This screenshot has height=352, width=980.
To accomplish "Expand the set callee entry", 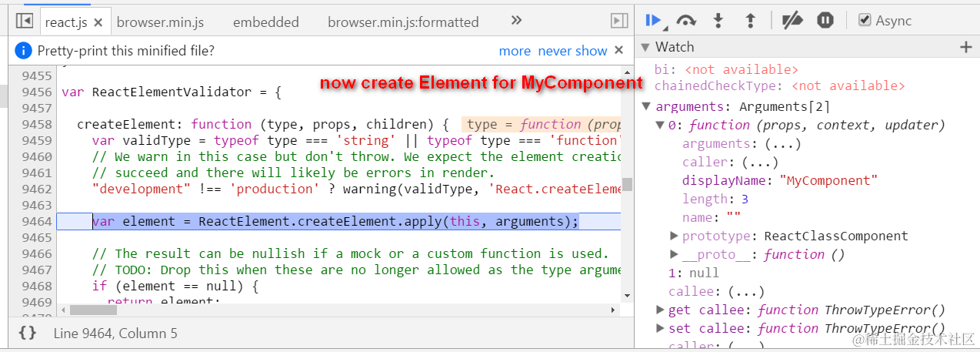I will coord(660,328).
